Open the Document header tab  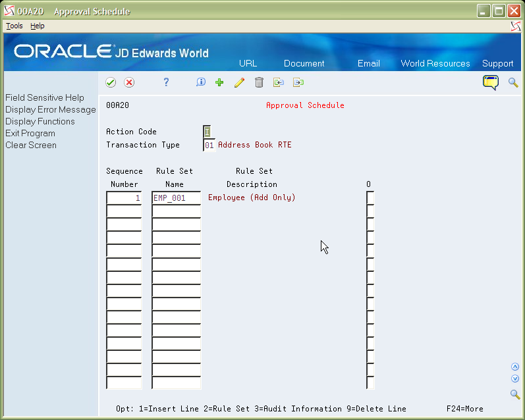304,63
